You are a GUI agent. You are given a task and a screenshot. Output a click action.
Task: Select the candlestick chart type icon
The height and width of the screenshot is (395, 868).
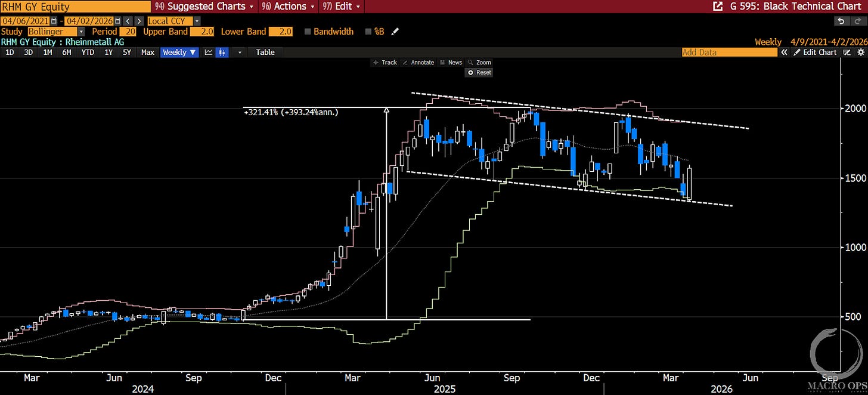tap(222, 52)
